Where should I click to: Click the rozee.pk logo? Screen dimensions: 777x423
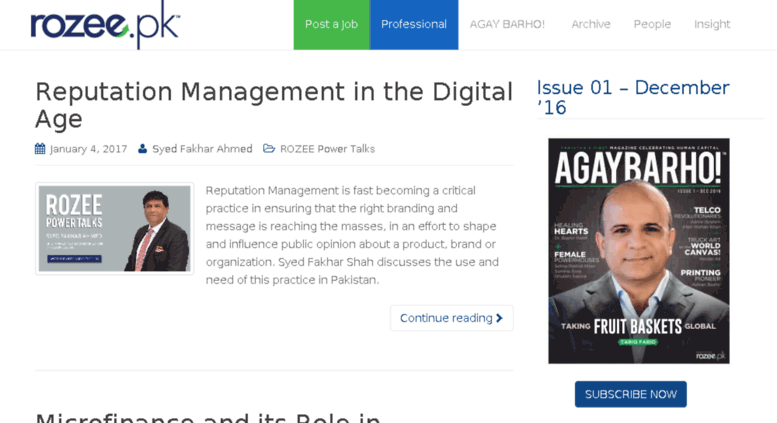click(105, 25)
